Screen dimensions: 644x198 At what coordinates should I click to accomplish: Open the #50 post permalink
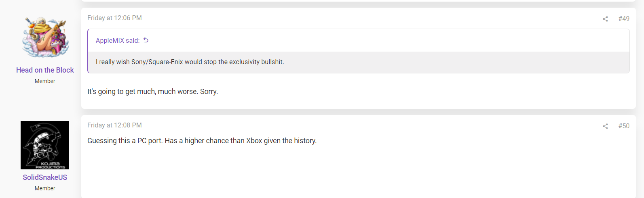click(624, 126)
